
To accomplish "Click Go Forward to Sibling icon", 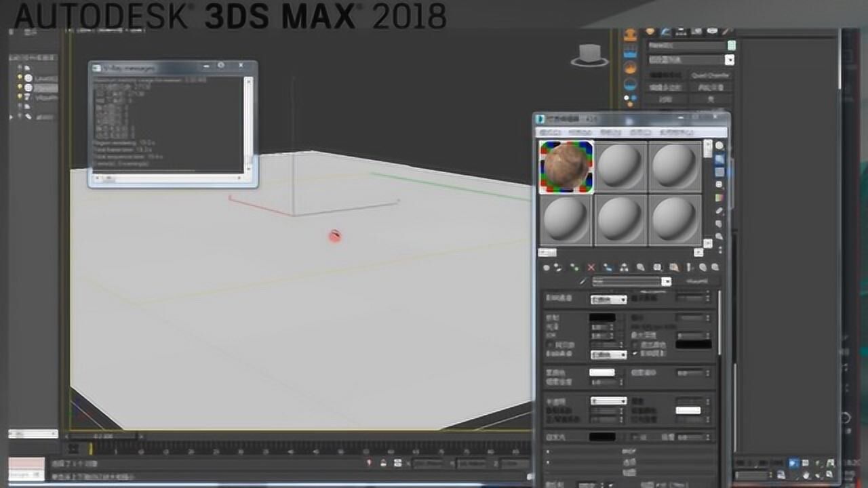I will 715,268.
